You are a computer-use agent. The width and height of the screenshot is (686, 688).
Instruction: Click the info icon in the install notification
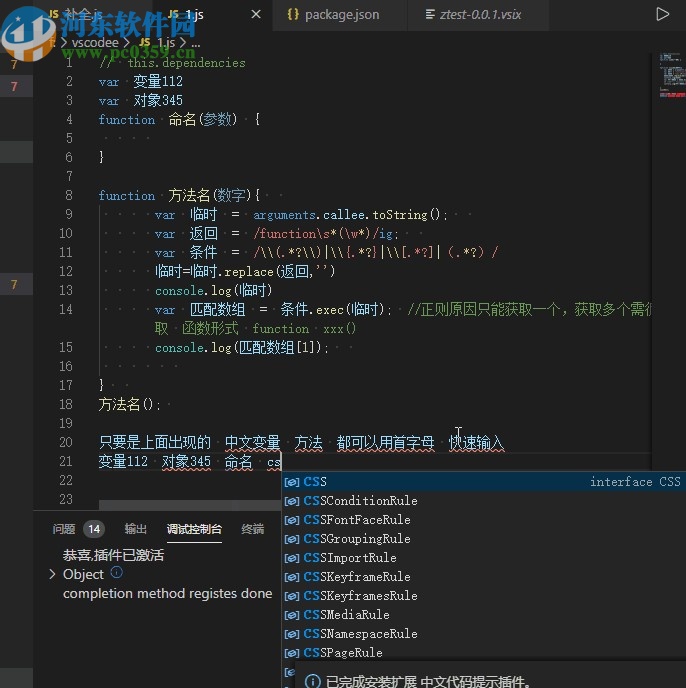coord(312,681)
